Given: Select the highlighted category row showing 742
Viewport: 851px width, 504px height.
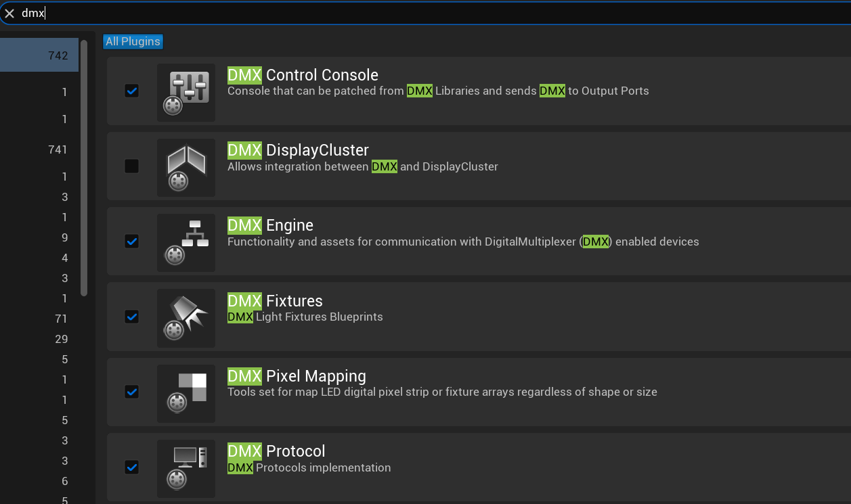Looking at the screenshot, I should click(39, 55).
